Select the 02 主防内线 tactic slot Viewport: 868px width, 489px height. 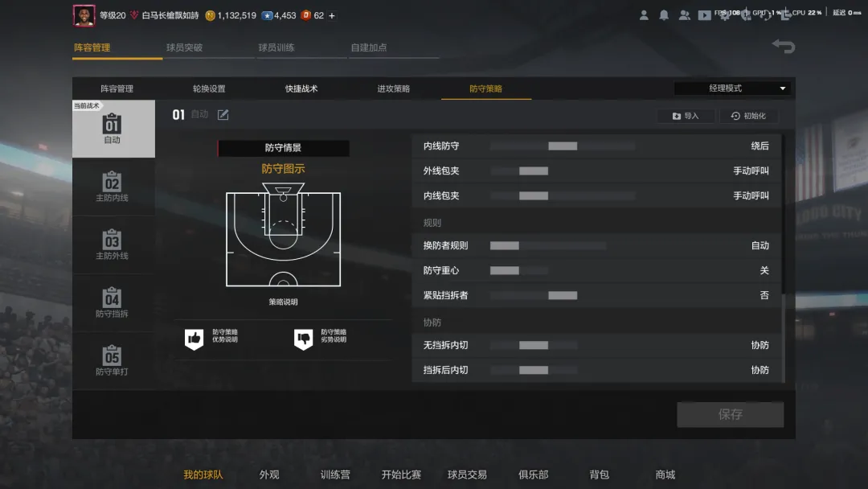point(113,187)
